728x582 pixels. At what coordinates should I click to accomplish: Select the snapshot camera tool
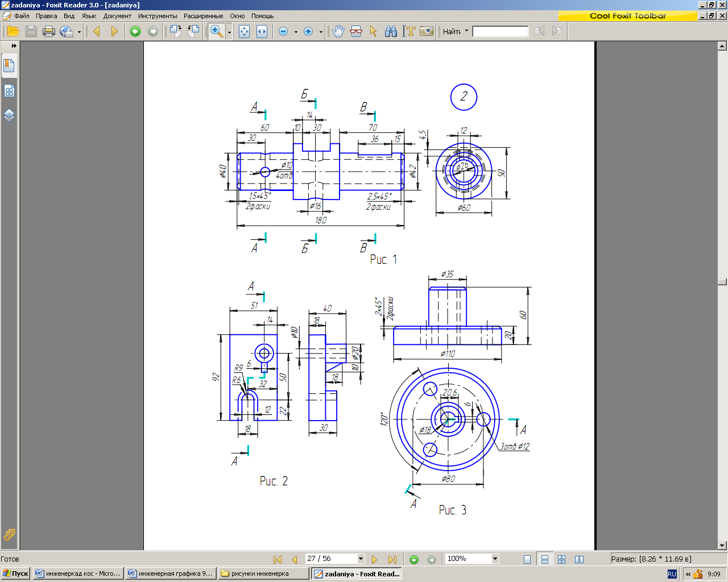(x=427, y=31)
